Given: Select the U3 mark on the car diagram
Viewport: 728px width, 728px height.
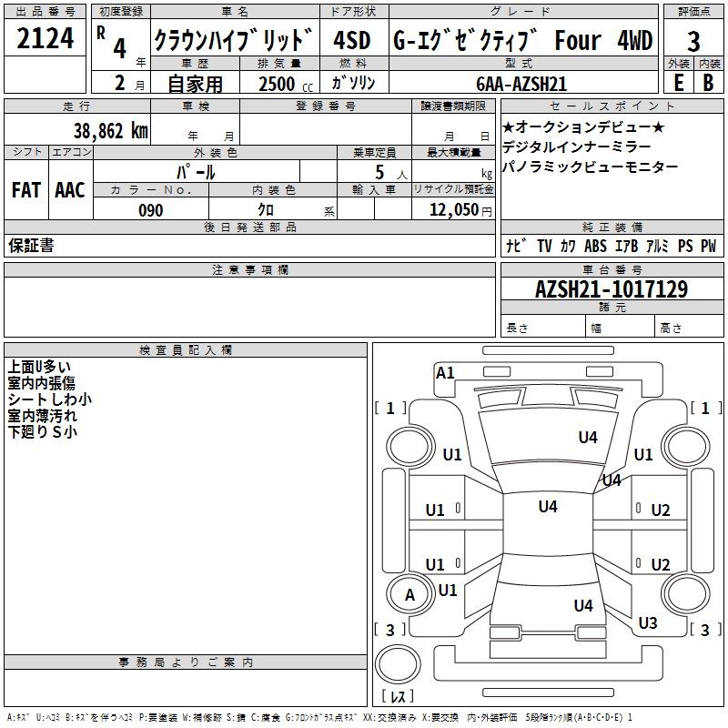Looking at the screenshot, I should click(x=648, y=623).
